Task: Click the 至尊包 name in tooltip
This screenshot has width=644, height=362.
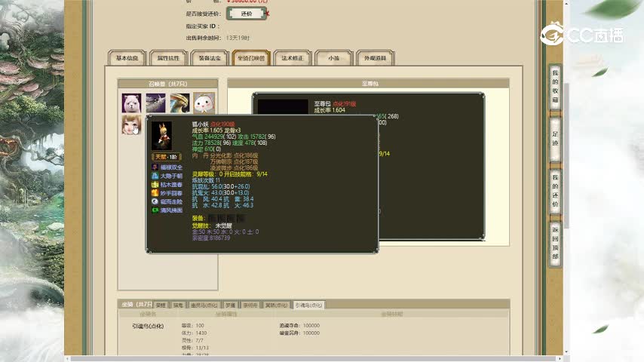Action: click(323, 104)
